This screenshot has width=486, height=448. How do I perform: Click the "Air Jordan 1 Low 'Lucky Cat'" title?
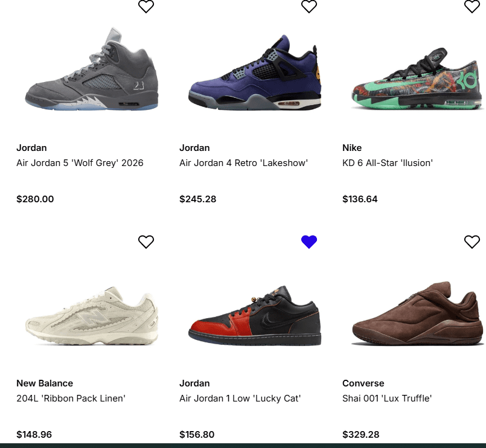pos(240,398)
